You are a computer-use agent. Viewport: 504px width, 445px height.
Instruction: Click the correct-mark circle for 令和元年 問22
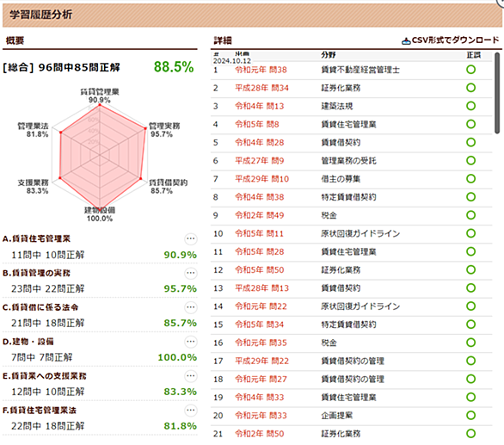[x=471, y=306]
